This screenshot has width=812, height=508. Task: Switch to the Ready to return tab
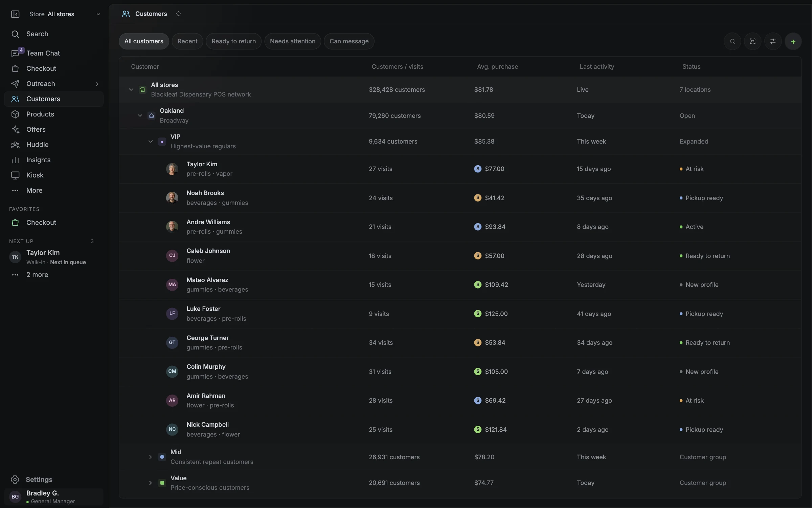click(233, 41)
